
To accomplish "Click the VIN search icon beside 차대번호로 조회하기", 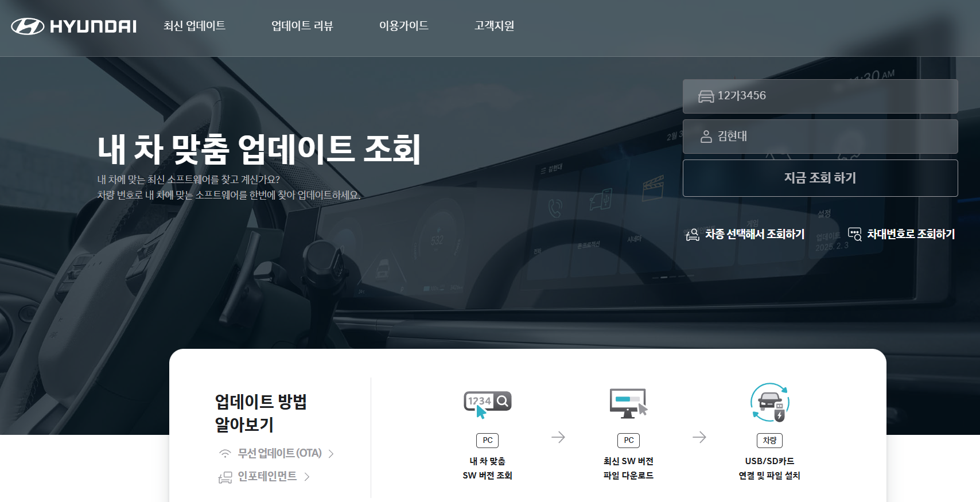I will pos(855,234).
